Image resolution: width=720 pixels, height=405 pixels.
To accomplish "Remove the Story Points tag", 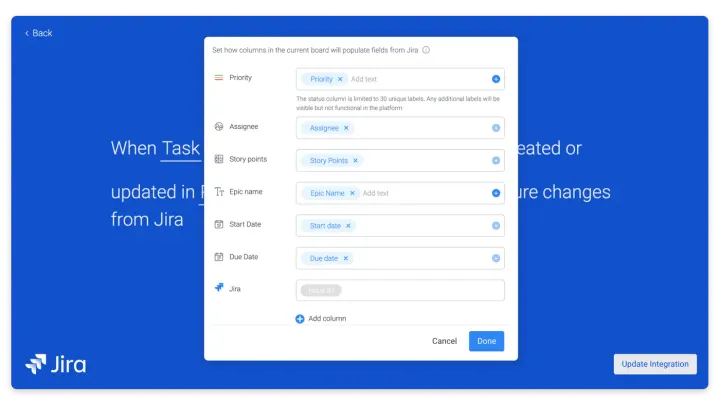I will coord(355,161).
